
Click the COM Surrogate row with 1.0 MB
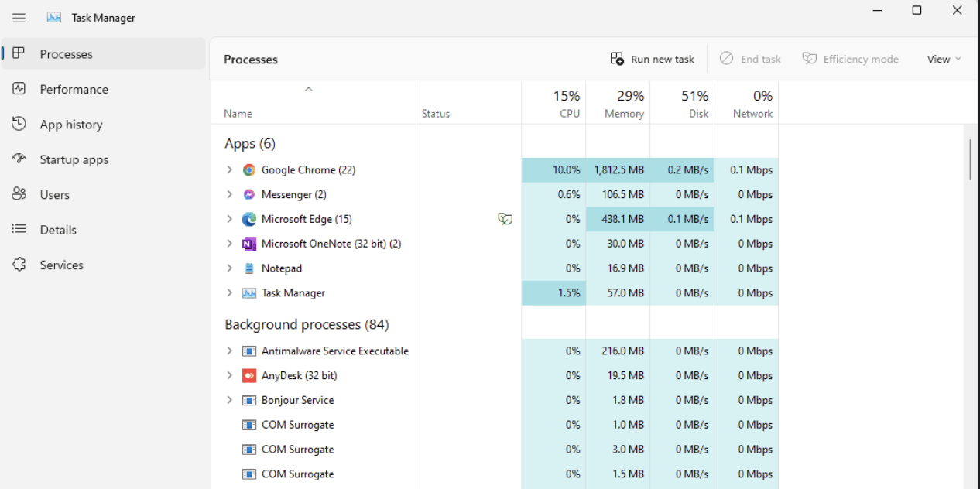coord(494,425)
